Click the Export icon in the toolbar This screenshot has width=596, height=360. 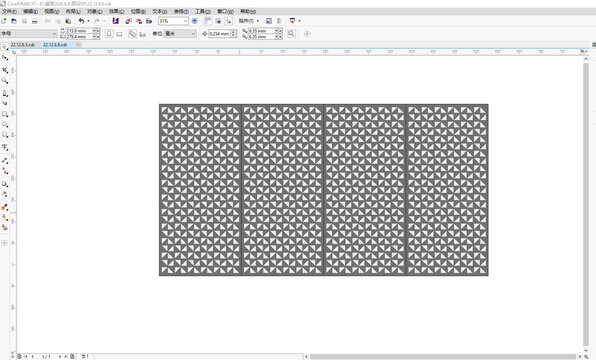pyautogui.click(x=139, y=21)
